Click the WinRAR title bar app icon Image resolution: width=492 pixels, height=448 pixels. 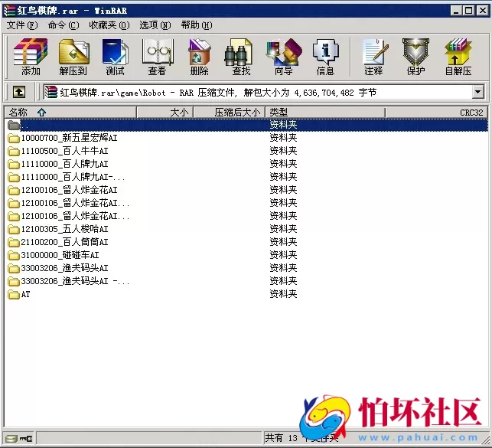click(x=8, y=11)
